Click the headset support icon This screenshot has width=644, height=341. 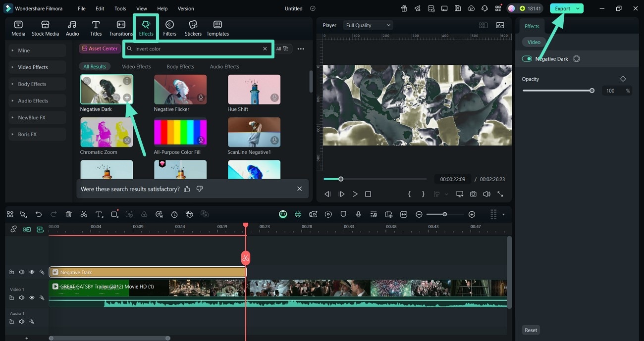484,8
